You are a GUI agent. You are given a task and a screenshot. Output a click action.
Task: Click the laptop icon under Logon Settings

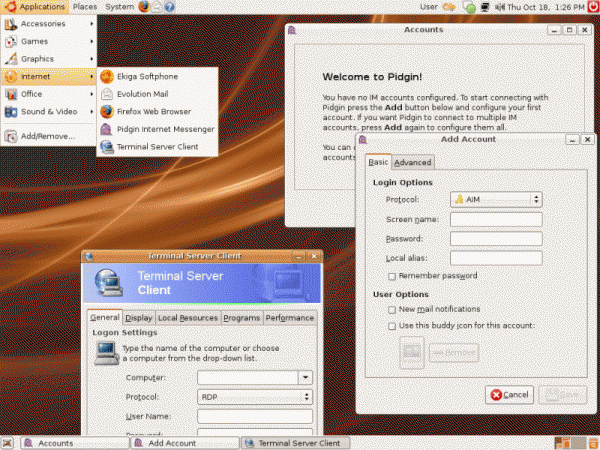click(x=106, y=353)
